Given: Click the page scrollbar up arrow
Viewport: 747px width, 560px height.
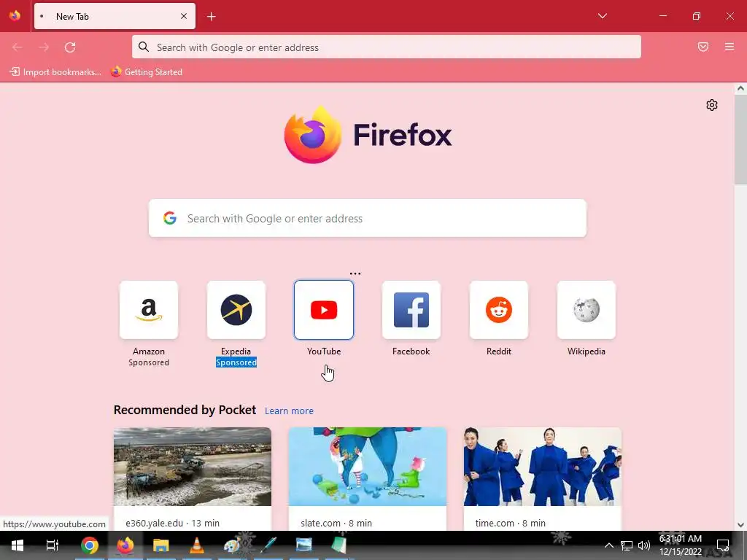Looking at the screenshot, I should coord(740,88).
